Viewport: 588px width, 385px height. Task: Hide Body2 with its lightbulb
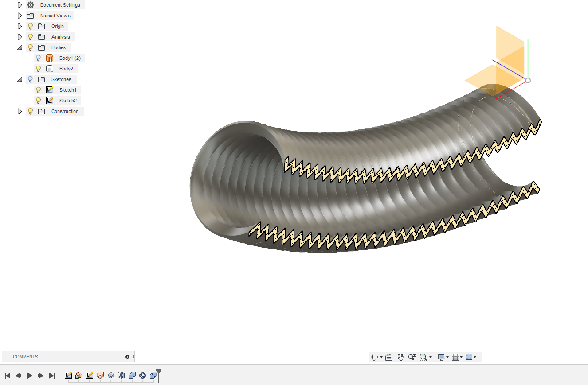point(39,69)
